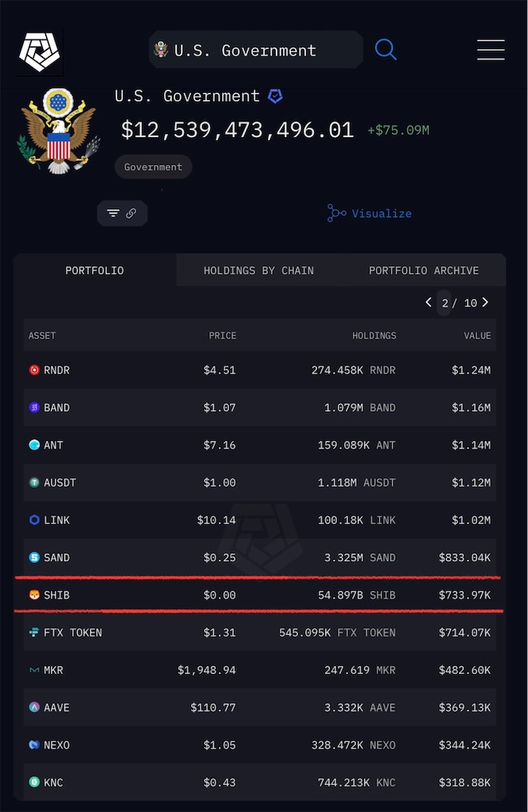The image size is (528, 812).
Task: Click the U.S. Government eagle seal
Action: coord(59,131)
